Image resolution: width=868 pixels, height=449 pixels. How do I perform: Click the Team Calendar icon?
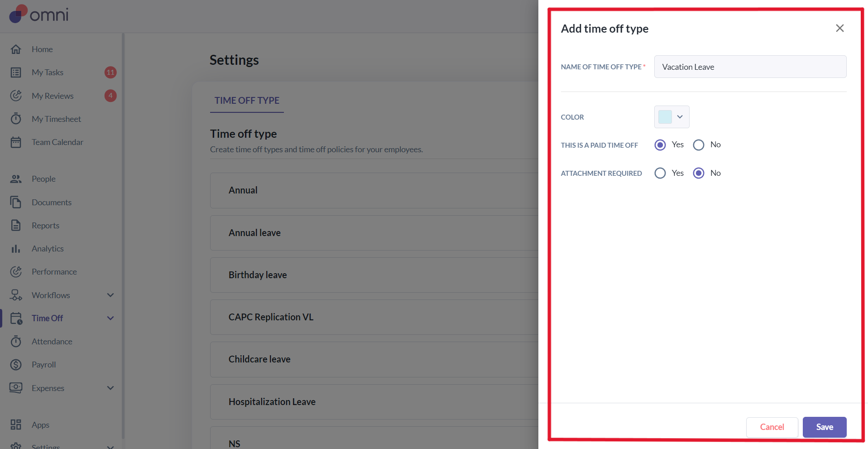pyautogui.click(x=16, y=142)
